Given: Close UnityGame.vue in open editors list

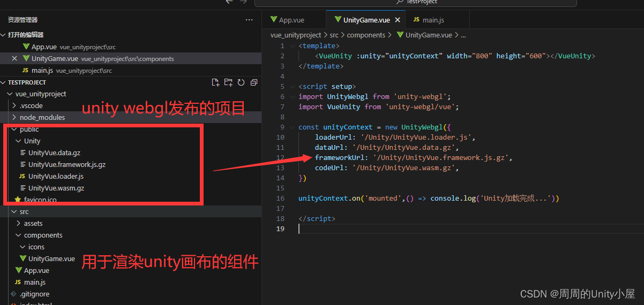Looking at the screenshot, I should tap(14, 59).
